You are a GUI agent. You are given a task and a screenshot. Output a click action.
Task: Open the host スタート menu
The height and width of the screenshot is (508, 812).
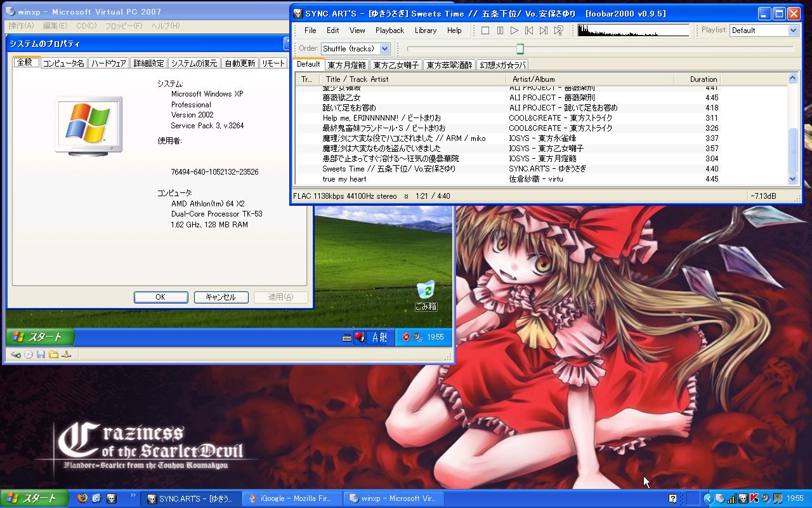tap(33, 498)
